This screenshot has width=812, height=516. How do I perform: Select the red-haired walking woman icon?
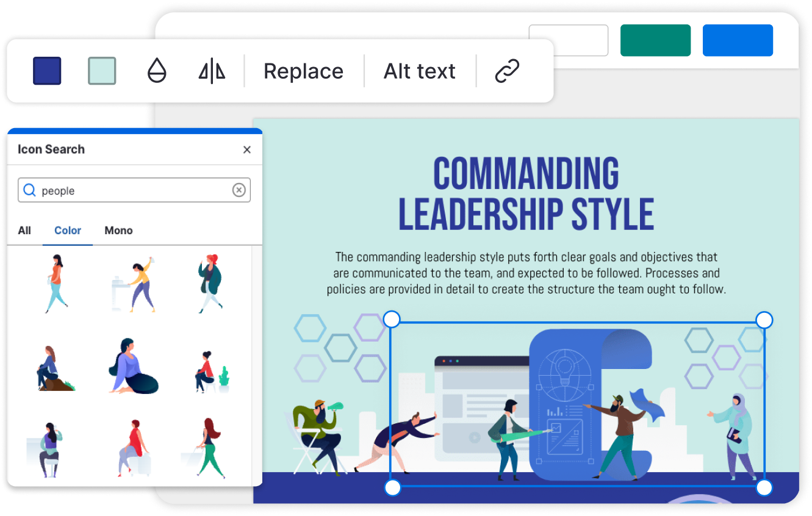pyautogui.click(x=210, y=282)
